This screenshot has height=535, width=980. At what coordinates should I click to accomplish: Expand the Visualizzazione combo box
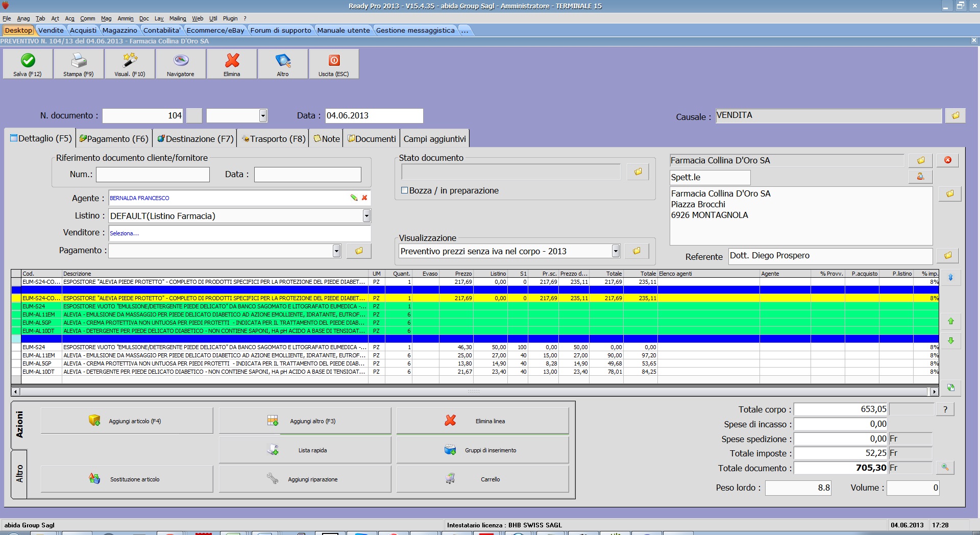pos(616,251)
